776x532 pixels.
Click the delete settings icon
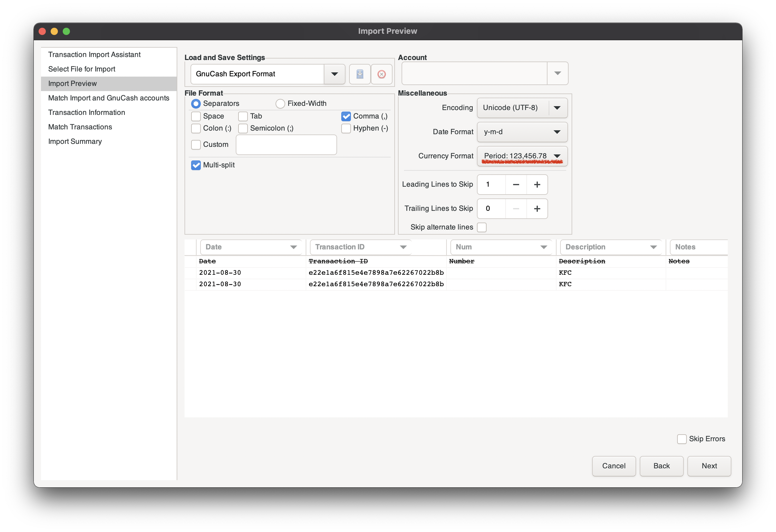(x=381, y=74)
